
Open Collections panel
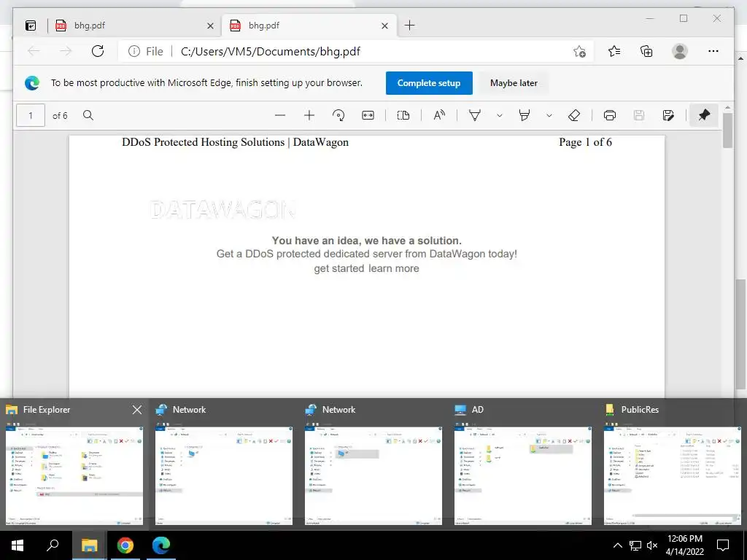646,51
